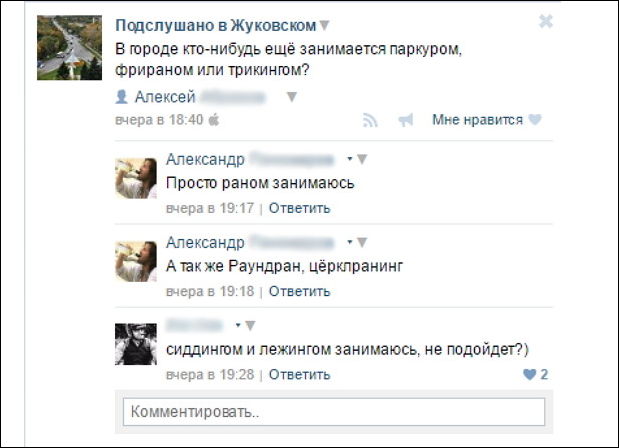Open dropdown on the Раундран comment
Image resolution: width=619 pixels, height=448 pixels.
[x=361, y=242]
